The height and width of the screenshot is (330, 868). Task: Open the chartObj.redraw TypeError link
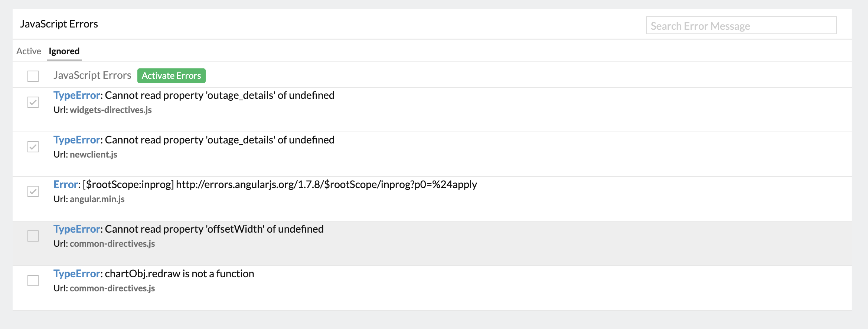pyautogui.click(x=76, y=274)
